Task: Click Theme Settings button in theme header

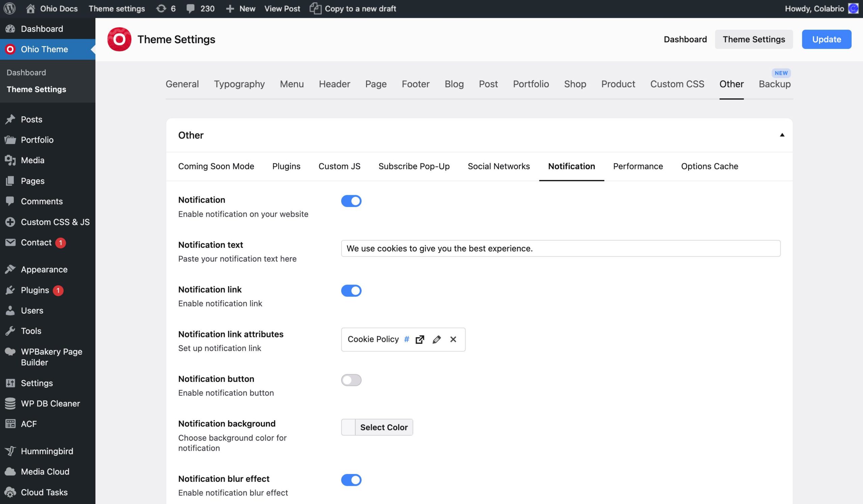Action: (754, 39)
